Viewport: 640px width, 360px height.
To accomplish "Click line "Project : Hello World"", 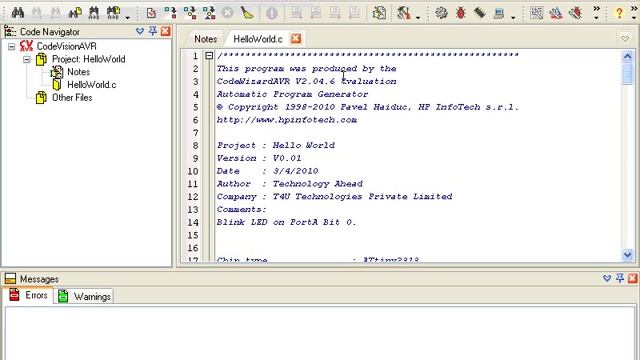I will tap(276, 145).
